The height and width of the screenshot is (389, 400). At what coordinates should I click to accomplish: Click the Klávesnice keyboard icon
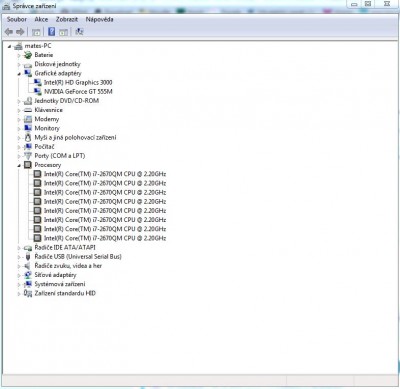click(x=28, y=110)
